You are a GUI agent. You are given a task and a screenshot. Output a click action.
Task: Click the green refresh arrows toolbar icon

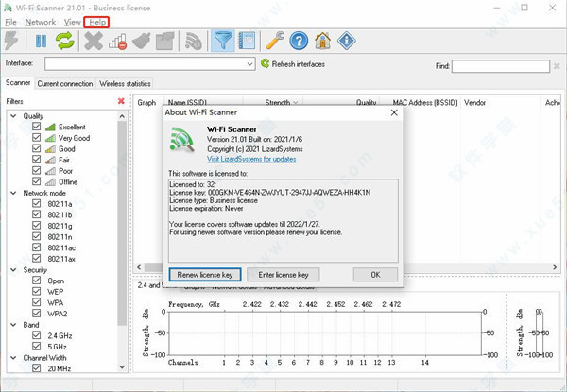(65, 41)
